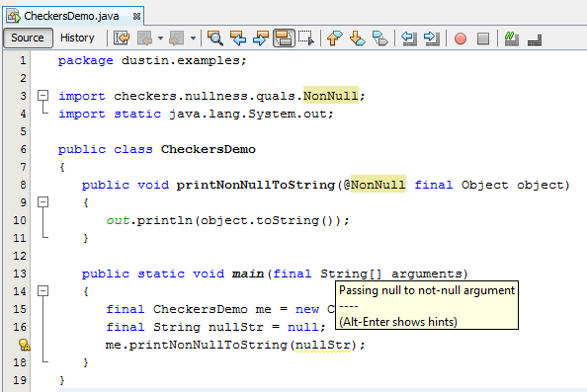
Task: Click line number 19 in the gutter
Action: point(20,380)
